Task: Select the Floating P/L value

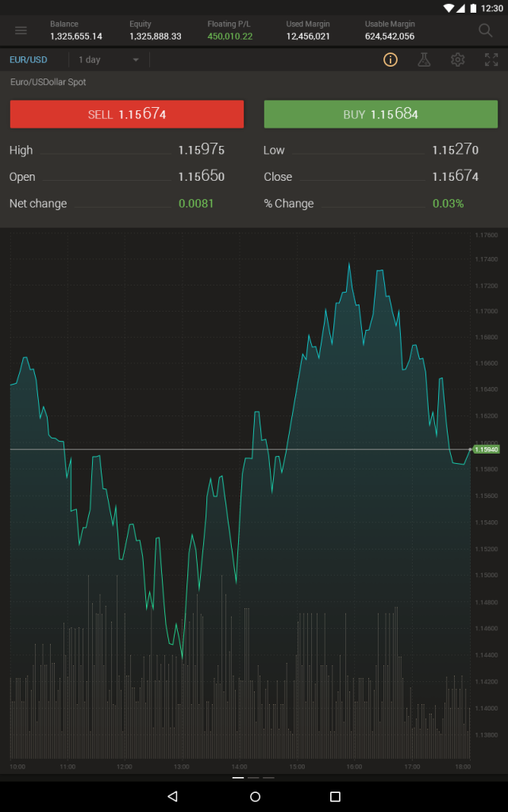Action: tap(229, 35)
